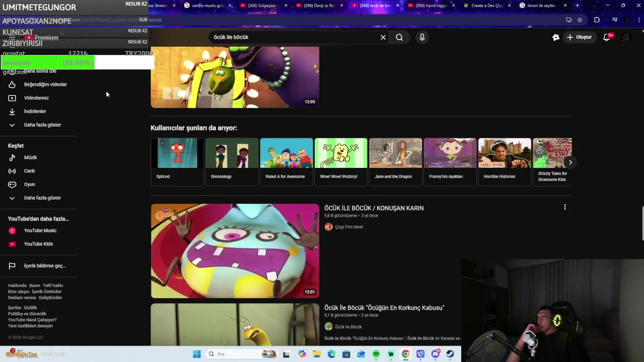
Task: Select the Rated A for Awesome card
Action: pyautogui.click(x=286, y=162)
